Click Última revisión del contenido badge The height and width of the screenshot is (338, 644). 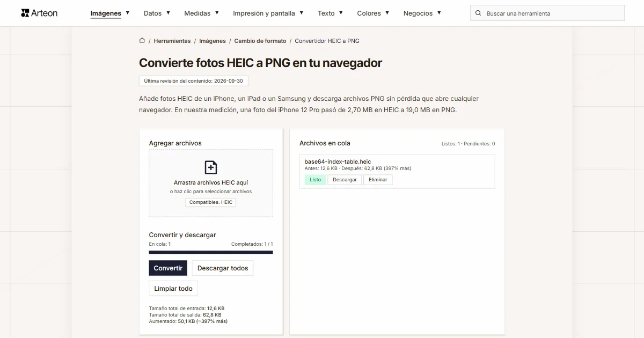tap(193, 81)
